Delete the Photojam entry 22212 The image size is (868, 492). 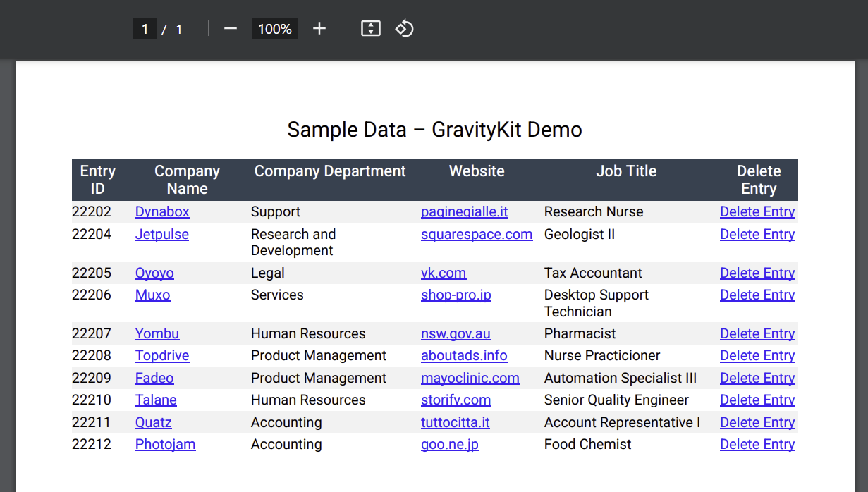[757, 445]
